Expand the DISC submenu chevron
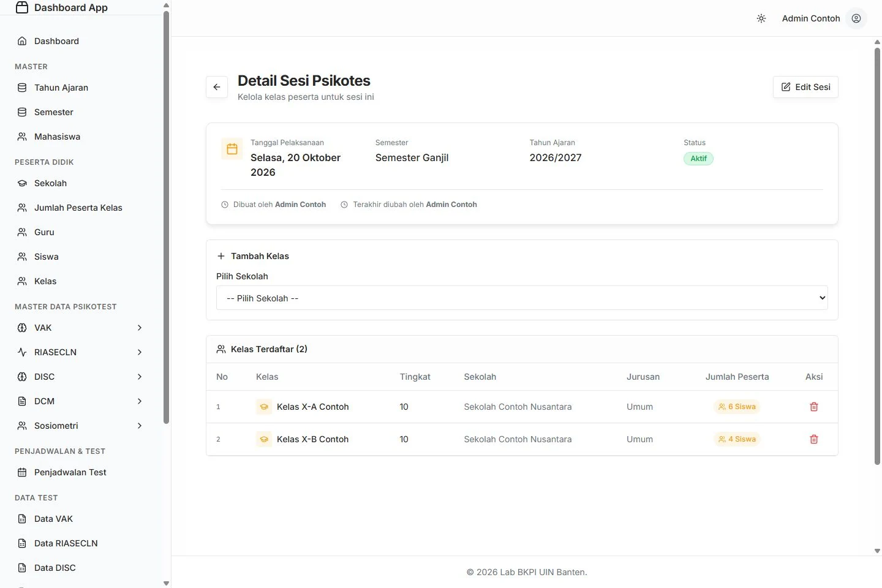The image size is (882, 588). (140, 377)
